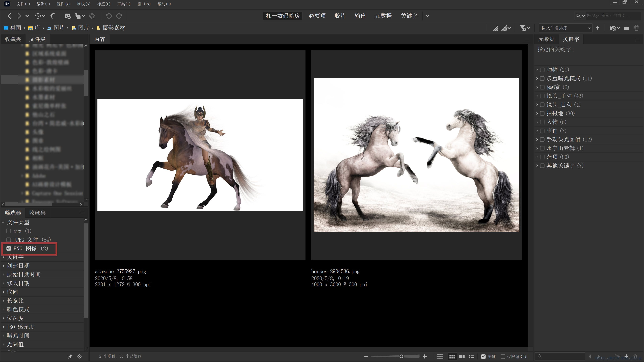644x362 pixels.
Task: Click 摄影素材 in the breadcrumb path
Action: [x=114, y=28]
